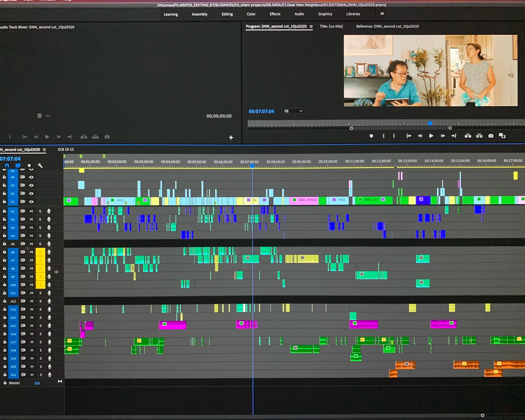This screenshot has height=420, width=525.
Task: Open timeline display settings wrench icon
Action: point(40,166)
